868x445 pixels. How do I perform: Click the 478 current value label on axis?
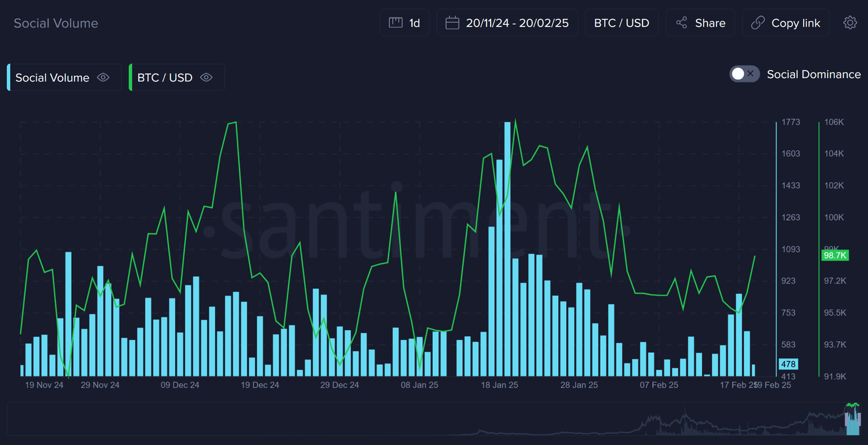pyautogui.click(x=788, y=364)
